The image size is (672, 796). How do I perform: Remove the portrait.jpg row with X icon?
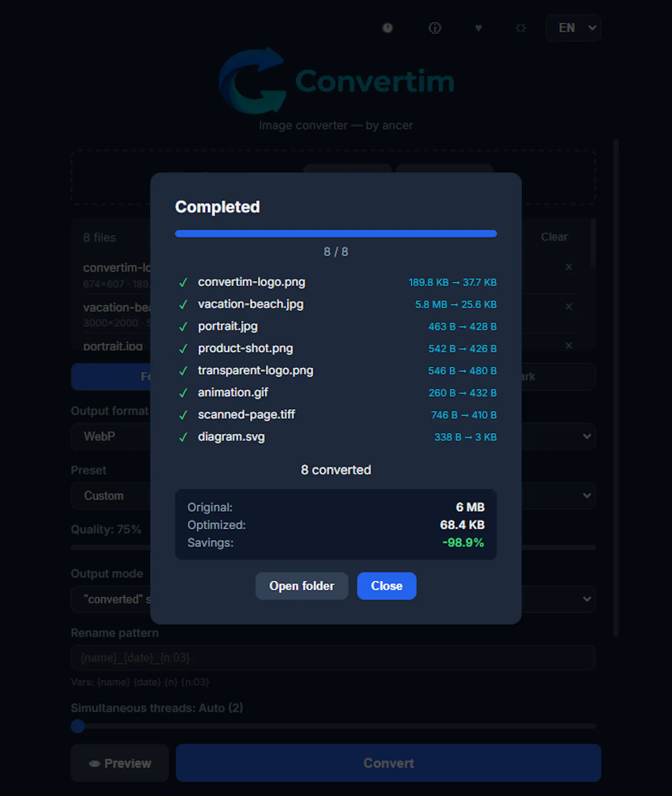click(x=569, y=345)
